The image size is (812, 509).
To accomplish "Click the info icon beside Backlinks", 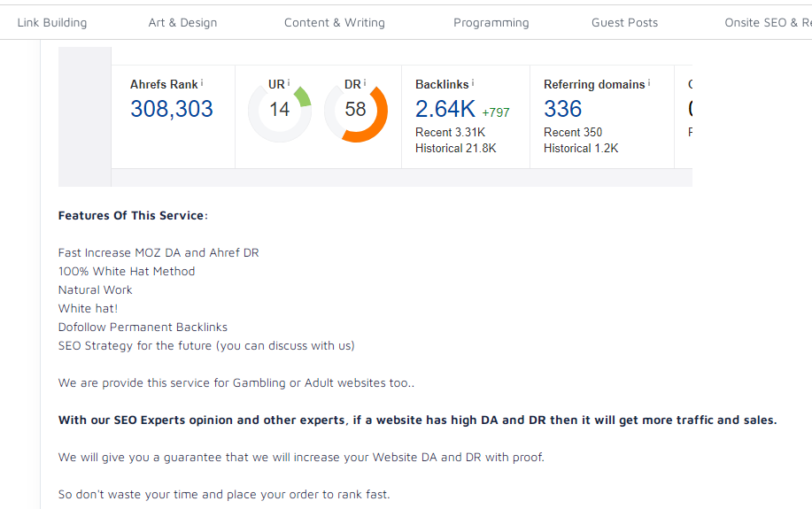I will [x=473, y=82].
